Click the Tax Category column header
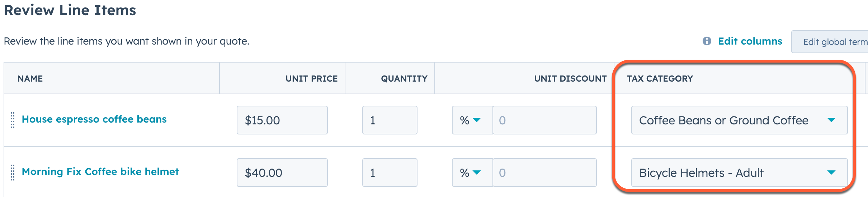Viewport: 868px width, 197px height. (660, 79)
